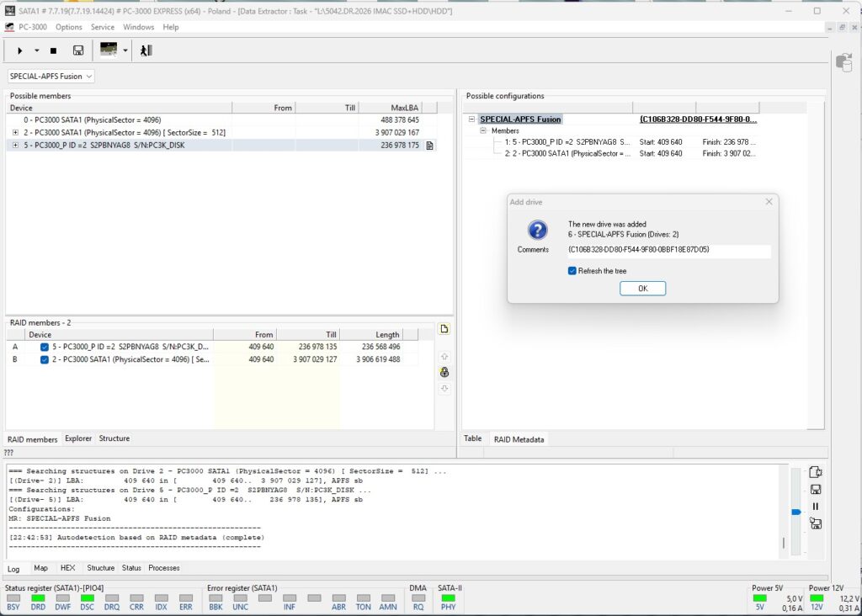Uncheck RAID member B drive 2 checkbox
Image resolution: width=862 pixels, height=616 pixels.
click(45, 359)
